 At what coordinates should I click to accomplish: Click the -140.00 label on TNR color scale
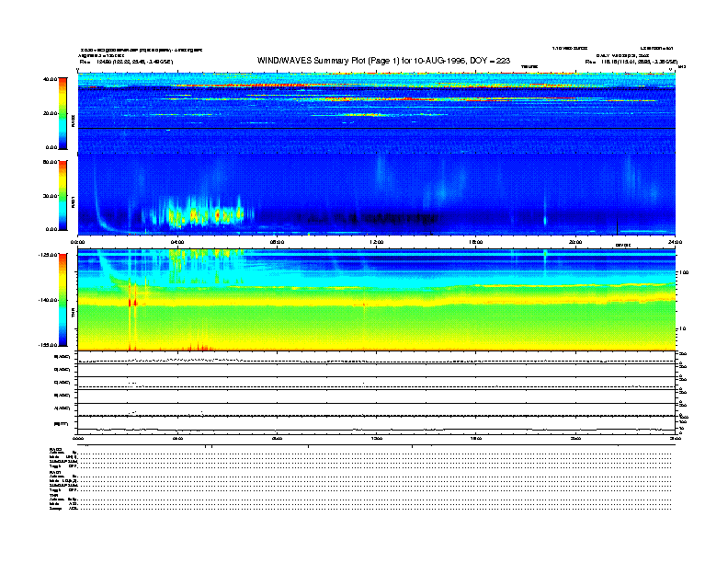coord(49,300)
